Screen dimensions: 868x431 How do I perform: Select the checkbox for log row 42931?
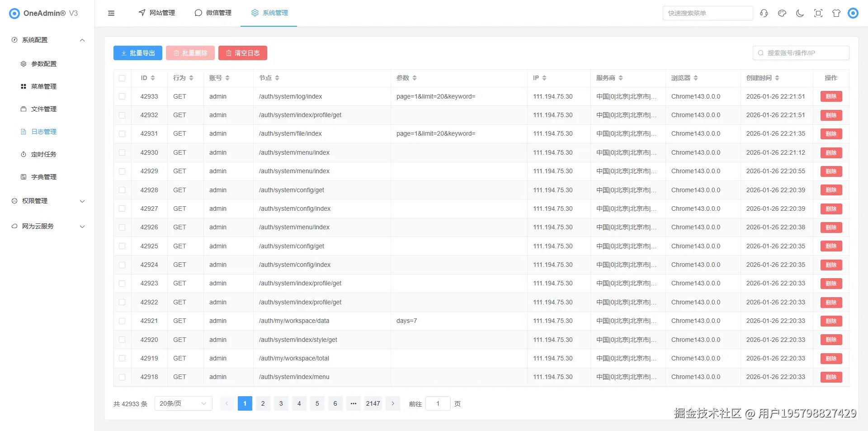pyautogui.click(x=122, y=134)
